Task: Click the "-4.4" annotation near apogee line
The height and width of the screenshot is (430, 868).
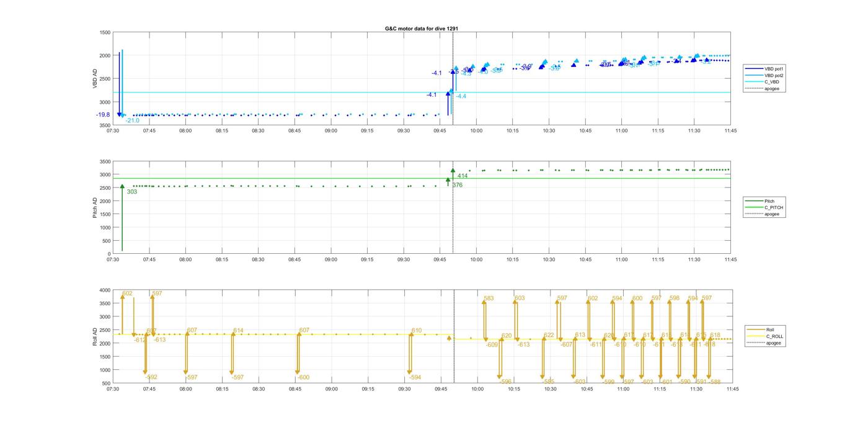Action: pyautogui.click(x=461, y=96)
